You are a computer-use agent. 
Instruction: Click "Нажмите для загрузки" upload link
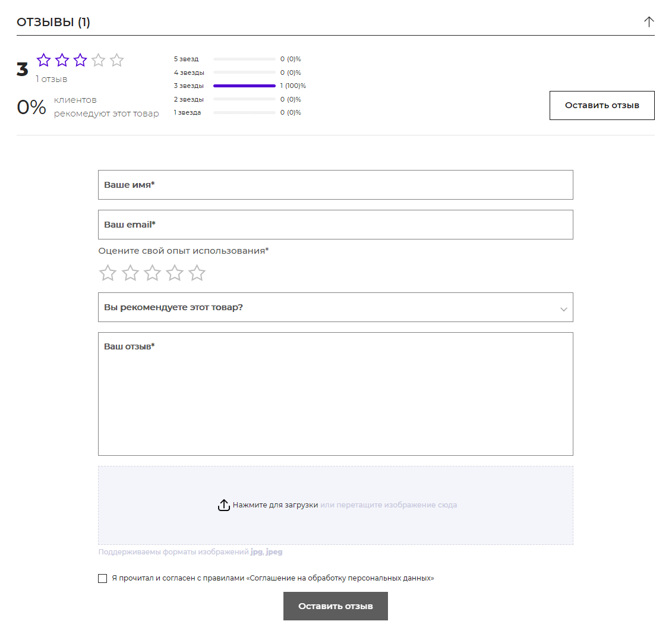click(x=275, y=505)
